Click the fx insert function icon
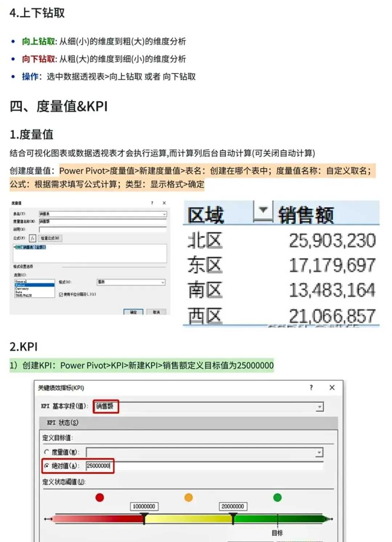This screenshot has width=392, height=542. 32,238
